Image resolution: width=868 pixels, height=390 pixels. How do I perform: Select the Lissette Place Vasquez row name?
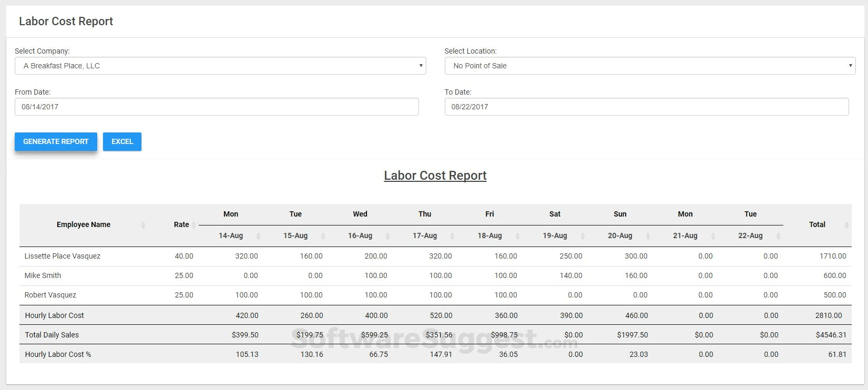[63, 256]
